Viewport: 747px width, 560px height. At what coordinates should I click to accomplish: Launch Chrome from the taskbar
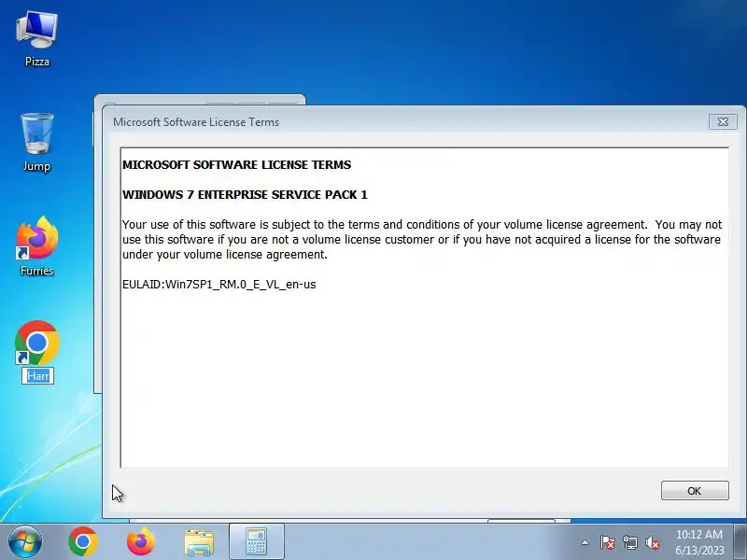[x=83, y=542]
